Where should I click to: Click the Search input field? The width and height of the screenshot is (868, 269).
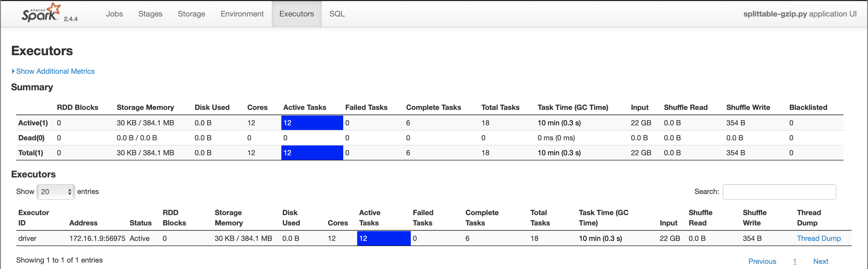click(x=779, y=191)
